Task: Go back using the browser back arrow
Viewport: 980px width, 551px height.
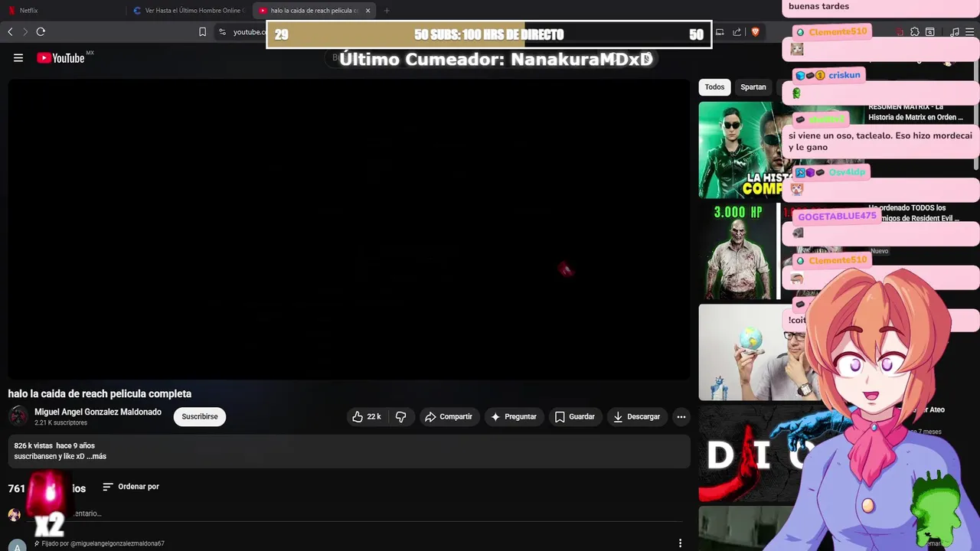Action: point(10,31)
